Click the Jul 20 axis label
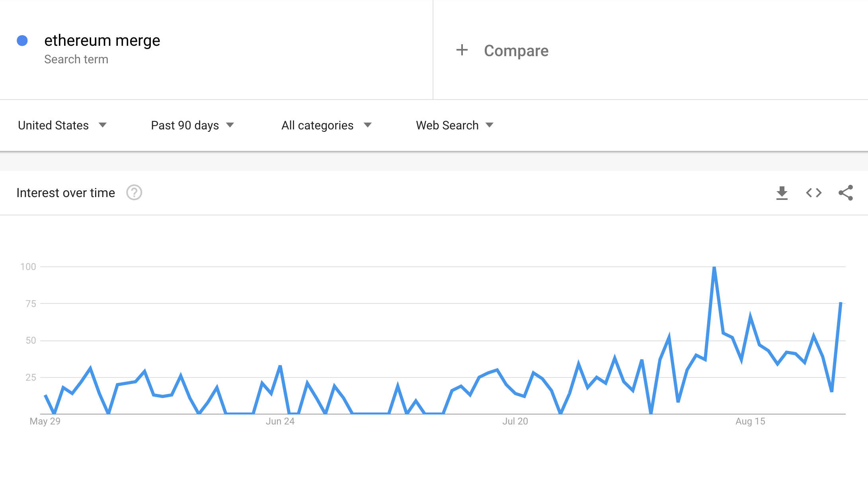868x481 pixels. coord(515,421)
